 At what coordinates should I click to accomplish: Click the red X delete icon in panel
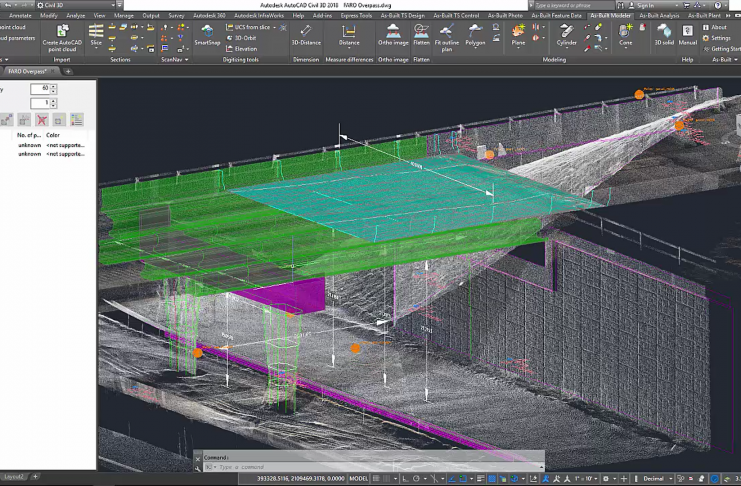[x=43, y=120]
